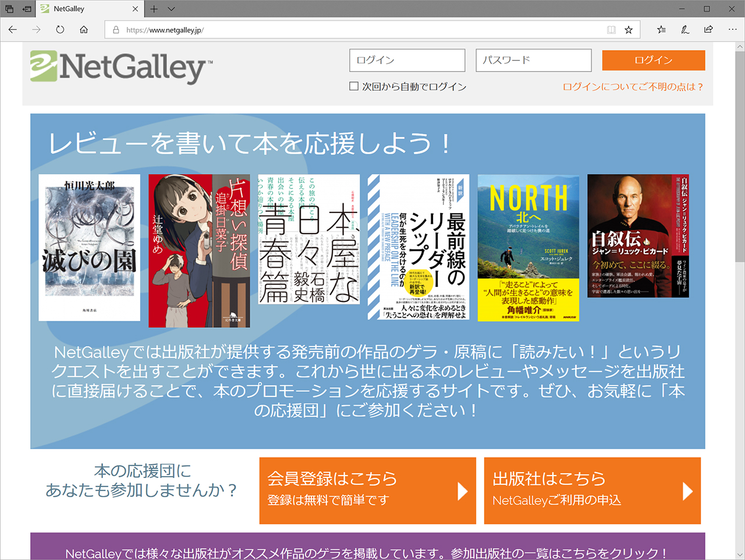Click the NetGalley logo

(x=122, y=67)
